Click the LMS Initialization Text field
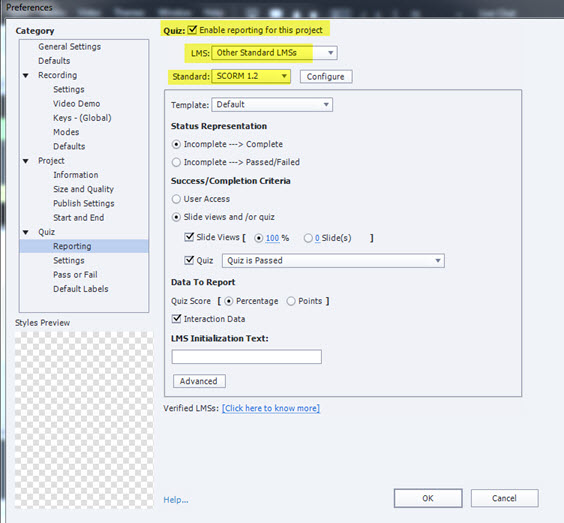Viewport: 564px width, 523px height. (x=246, y=357)
